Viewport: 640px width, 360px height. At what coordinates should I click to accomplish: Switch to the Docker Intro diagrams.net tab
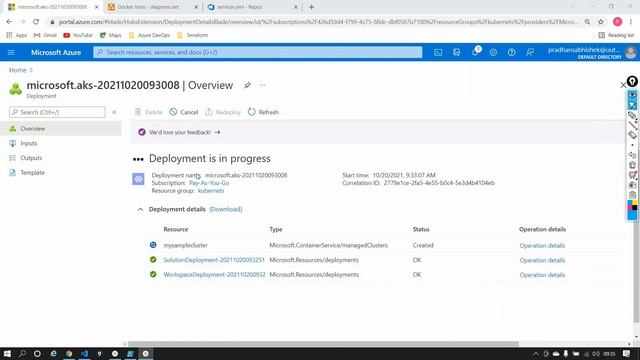pyautogui.click(x=153, y=7)
